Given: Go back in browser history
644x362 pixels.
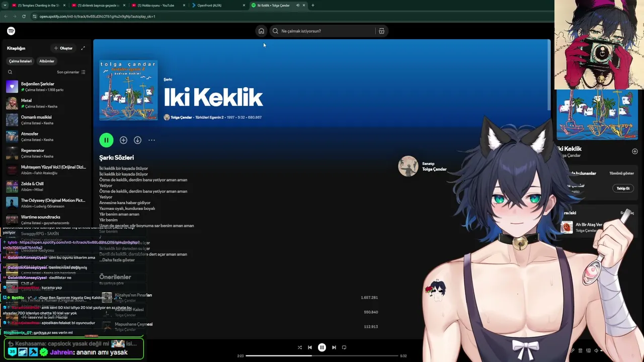Looking at the screenshot, I should click(6, 16).
